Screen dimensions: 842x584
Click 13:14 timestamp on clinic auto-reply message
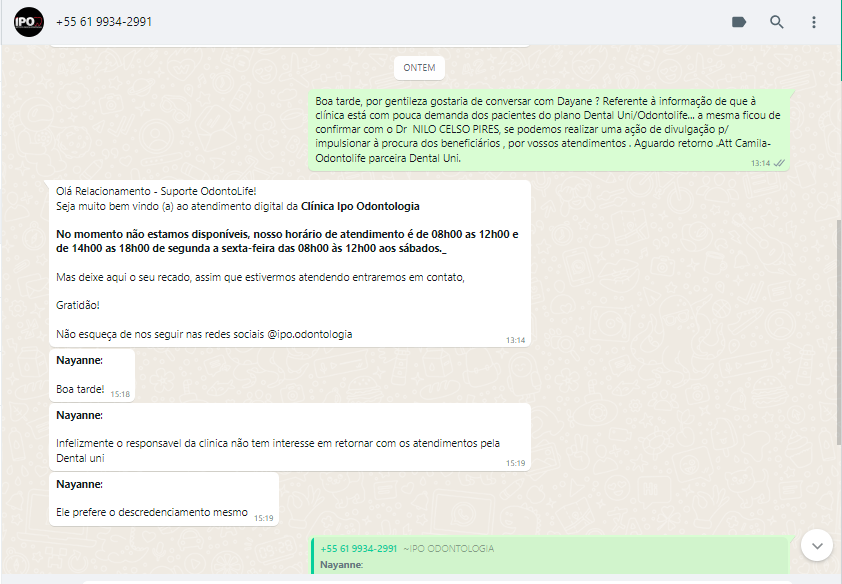click(x=516, y=340)
